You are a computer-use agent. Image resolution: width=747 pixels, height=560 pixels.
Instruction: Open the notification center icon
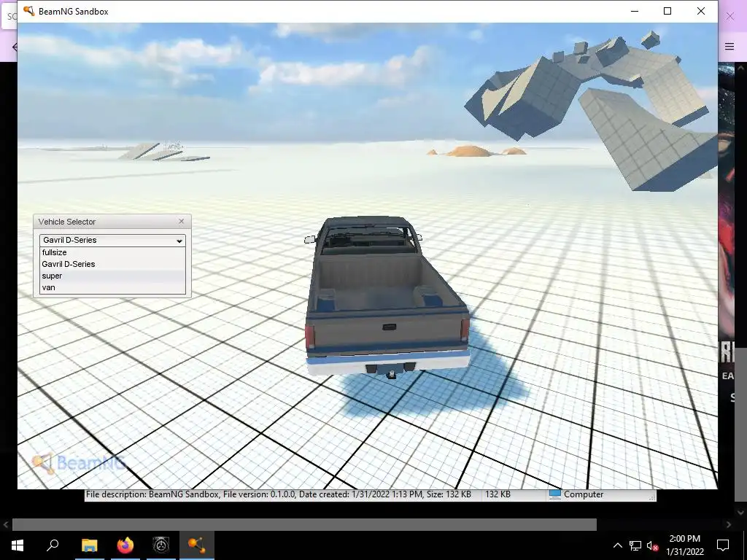[723, 545]
